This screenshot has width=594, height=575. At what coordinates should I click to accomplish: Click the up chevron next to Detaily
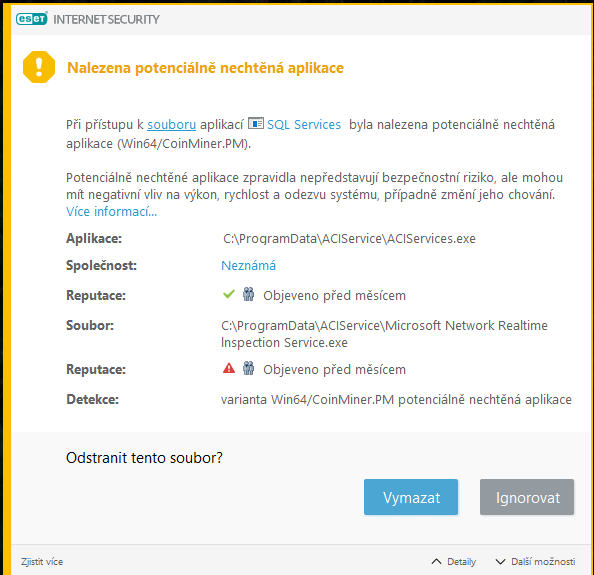click(x=436, y=561)
